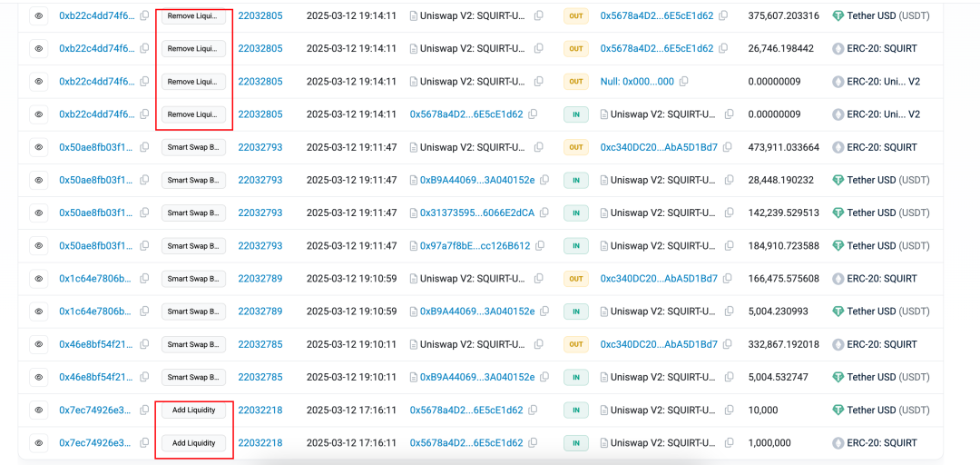This screenshot has height=465, width=980.
Task: Click Add Liquidity button in the 1,000,000 row
Action: [193, 443]
